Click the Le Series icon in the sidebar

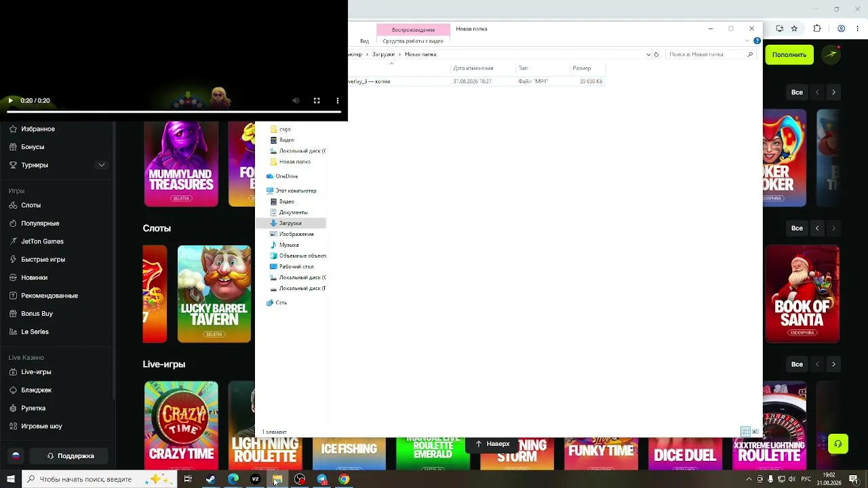click(14, 332)
